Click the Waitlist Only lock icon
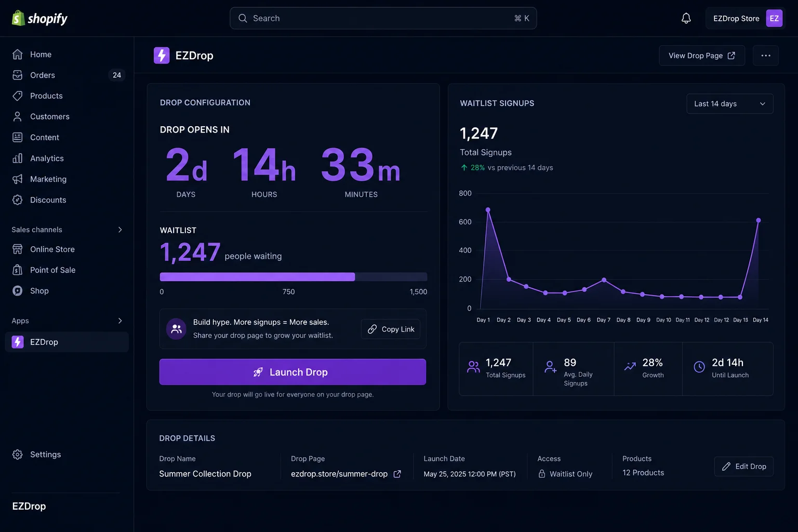 [x=542, y=474]
